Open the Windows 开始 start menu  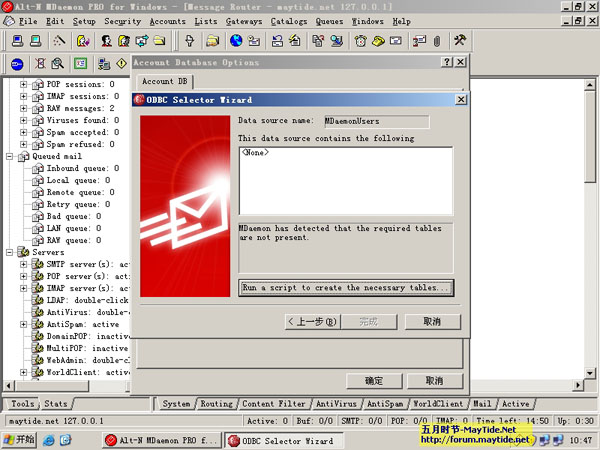click(19, 439)
